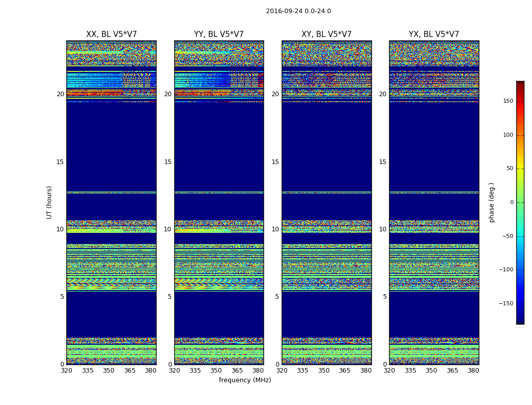Select the "XX, BL V5*V7" subplot title
Viewport: 532px width, 405px height.
(x=111, y=34)
